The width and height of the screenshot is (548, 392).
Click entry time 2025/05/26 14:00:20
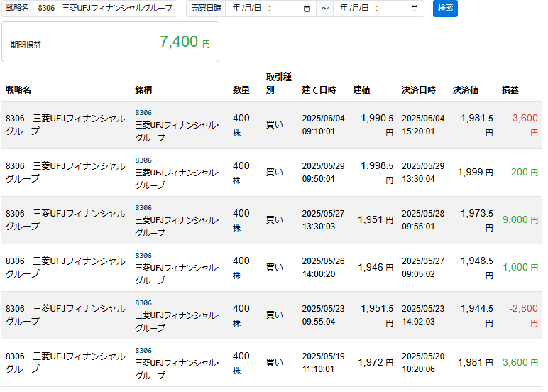point(323,268)
